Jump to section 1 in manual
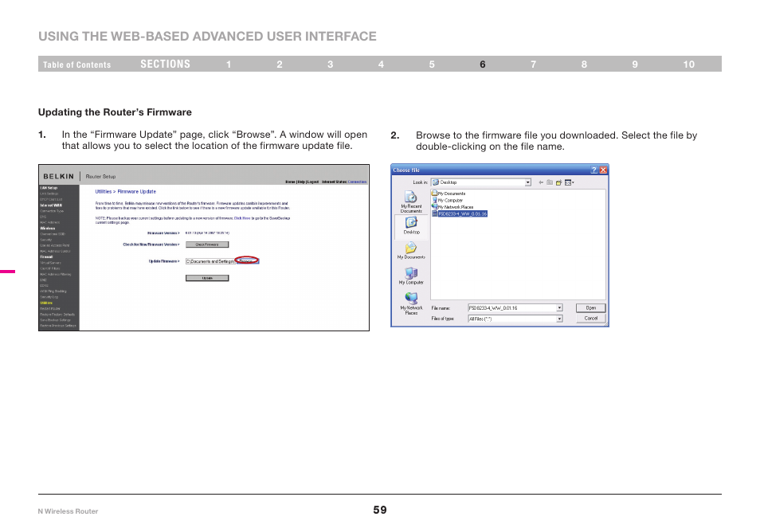Screen dimensions: 760x532 (229, 65)
